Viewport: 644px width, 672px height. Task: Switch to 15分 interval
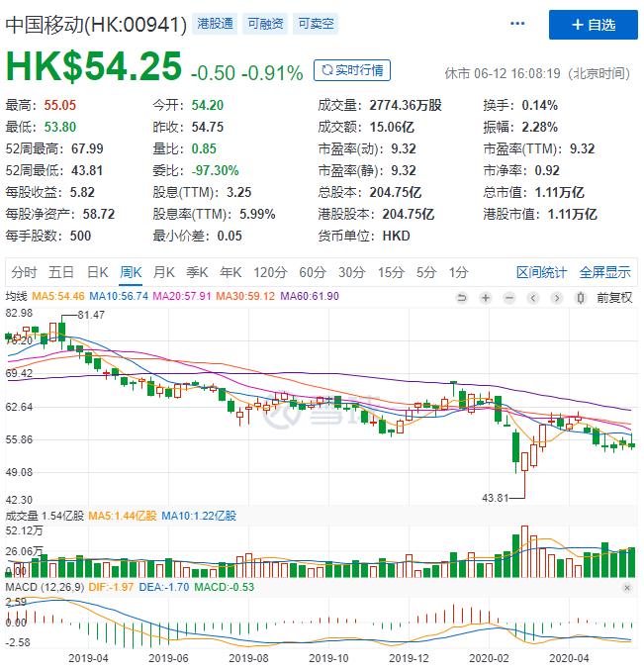tap(391, 272)
